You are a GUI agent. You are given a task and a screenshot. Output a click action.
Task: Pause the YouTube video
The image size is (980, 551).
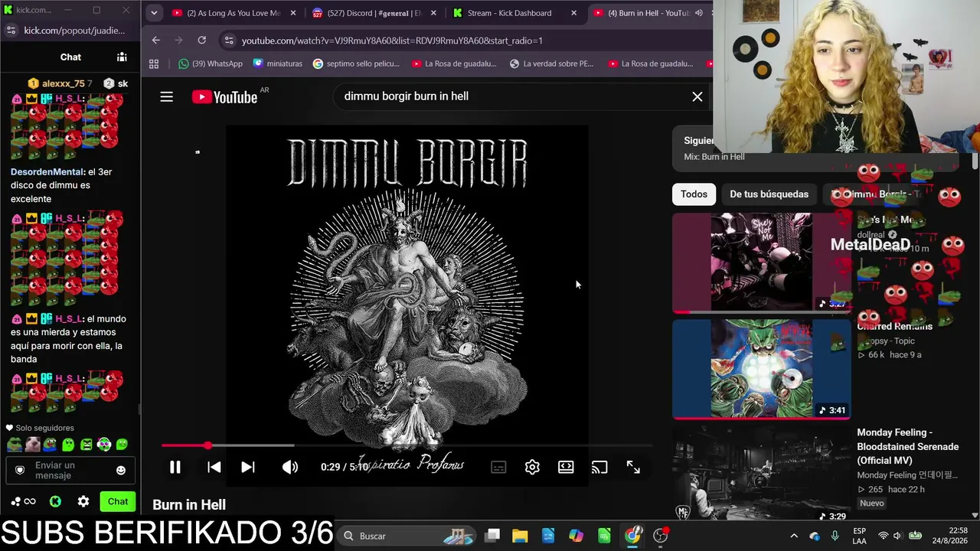[175, 467]
